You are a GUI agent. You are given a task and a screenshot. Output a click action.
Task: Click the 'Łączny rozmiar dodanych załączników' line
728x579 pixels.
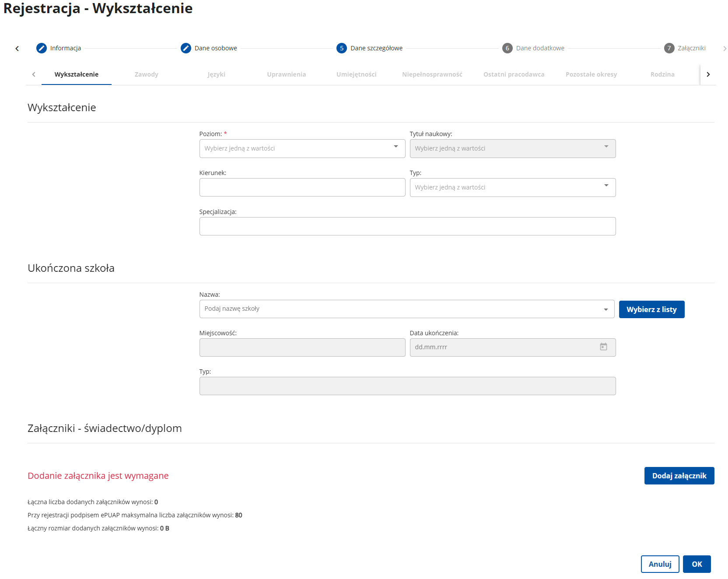click(x=98, y=528)
